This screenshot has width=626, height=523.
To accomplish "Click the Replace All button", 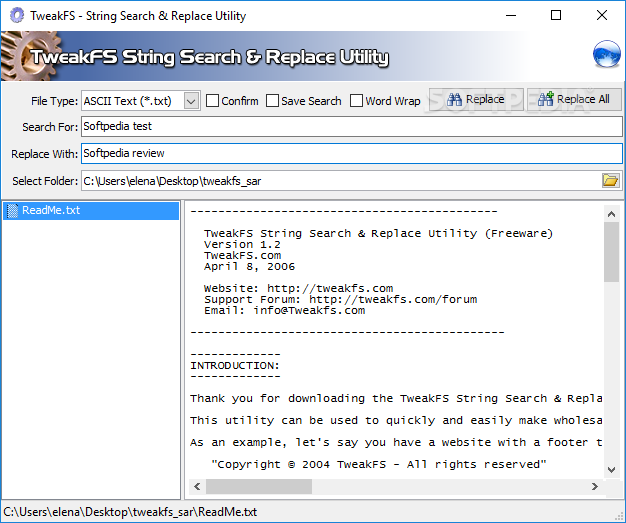I will click(574, 99).
